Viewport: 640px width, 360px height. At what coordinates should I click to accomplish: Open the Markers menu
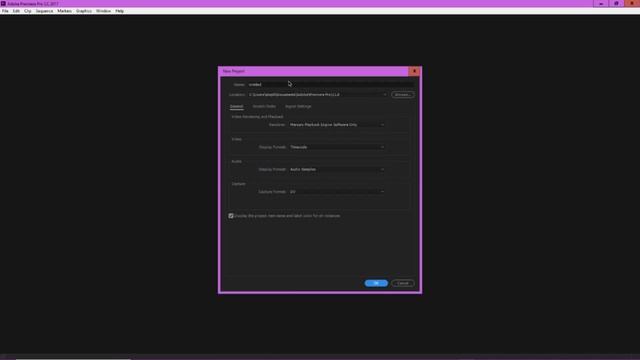point(64,11)
